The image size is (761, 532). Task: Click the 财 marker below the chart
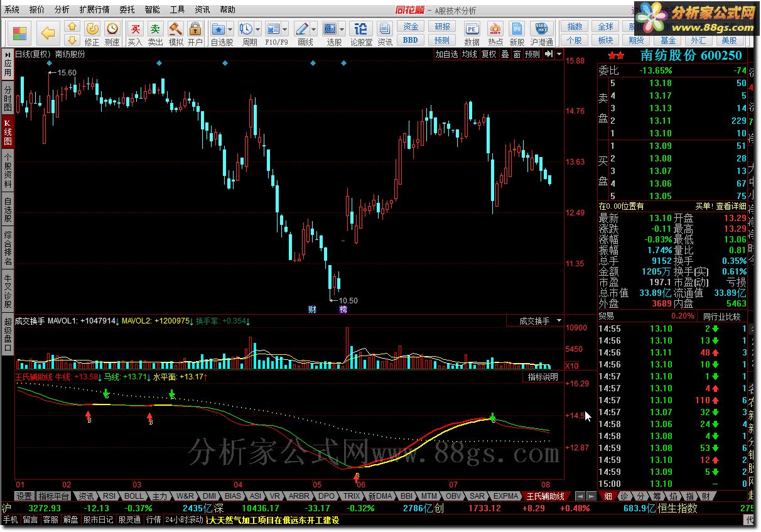(x=312, y=310)
